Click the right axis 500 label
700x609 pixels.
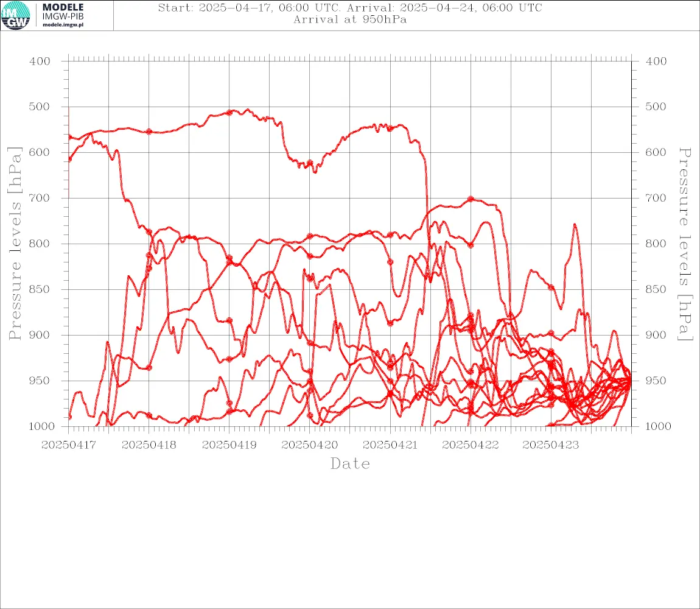[x=656, y=107]
